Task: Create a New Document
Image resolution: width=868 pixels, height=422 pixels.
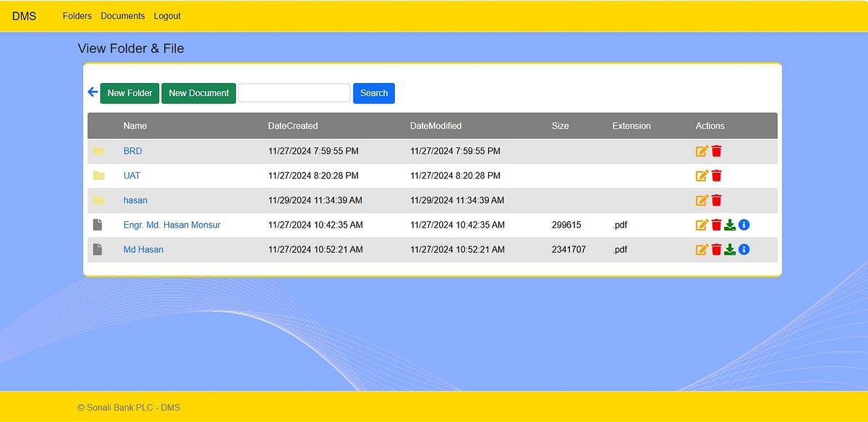Action: [x=198, y=93]
